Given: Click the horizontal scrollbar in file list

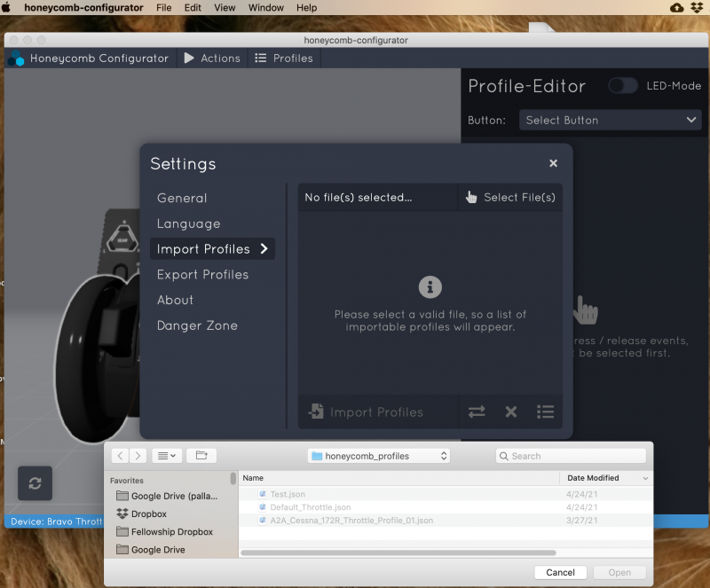Looking at the screenshot, I should click(x=398, y=553).
